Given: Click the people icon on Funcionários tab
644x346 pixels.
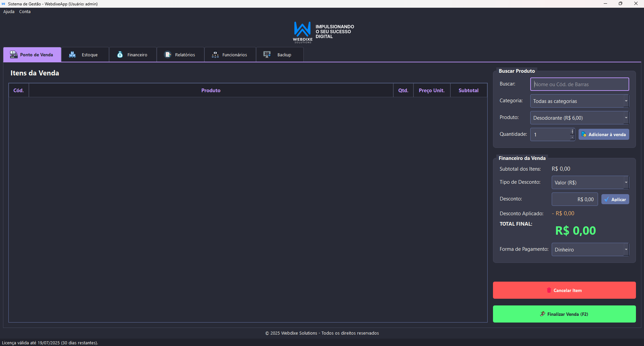Looking at the screenshot, I should (x=215, y=54).
